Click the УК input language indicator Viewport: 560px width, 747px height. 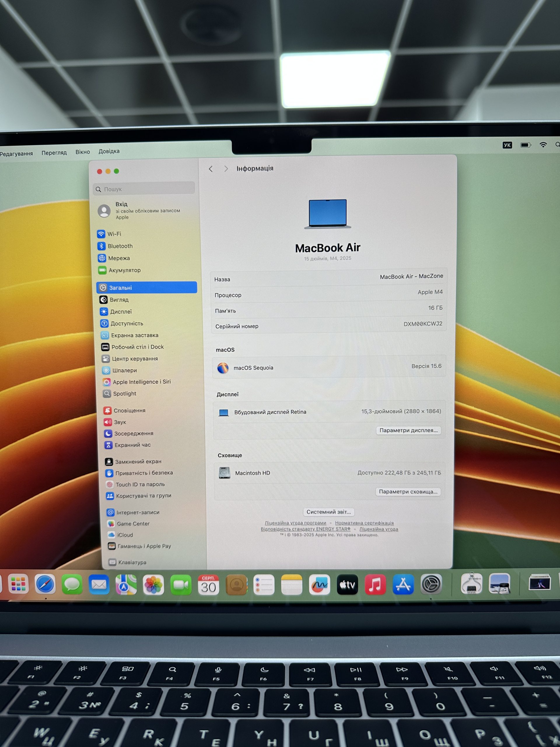click(507, 145)
